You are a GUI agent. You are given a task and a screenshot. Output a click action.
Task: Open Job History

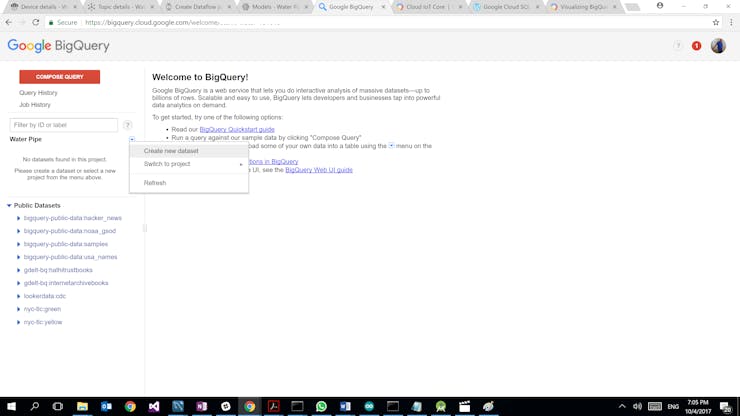(x=34, y=105)
